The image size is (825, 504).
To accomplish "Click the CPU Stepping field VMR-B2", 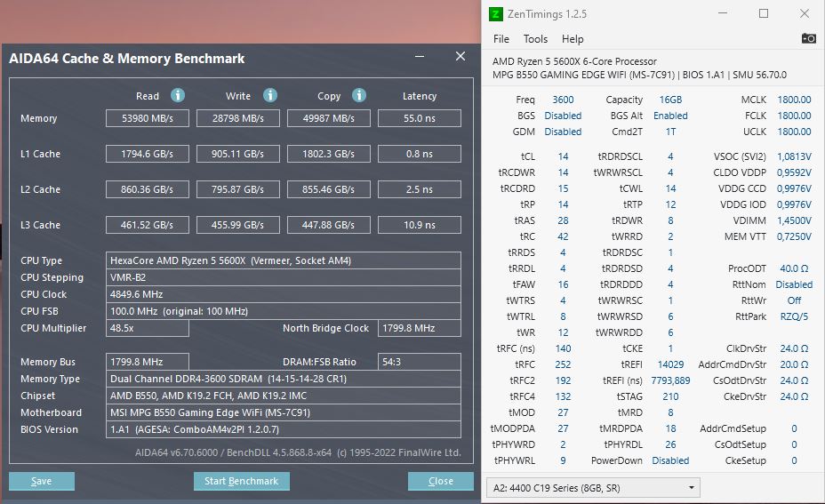I will pyautogui.click(x=283, y=277).
